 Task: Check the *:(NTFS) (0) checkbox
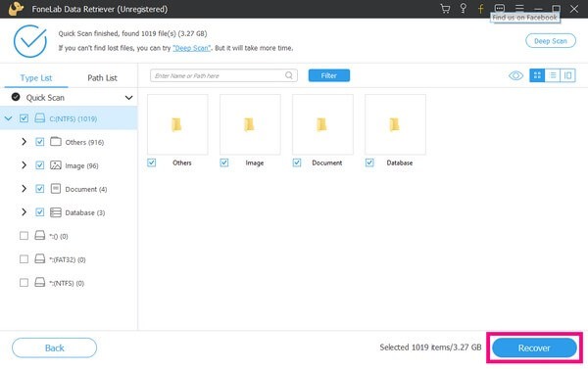tap(24, 283)
